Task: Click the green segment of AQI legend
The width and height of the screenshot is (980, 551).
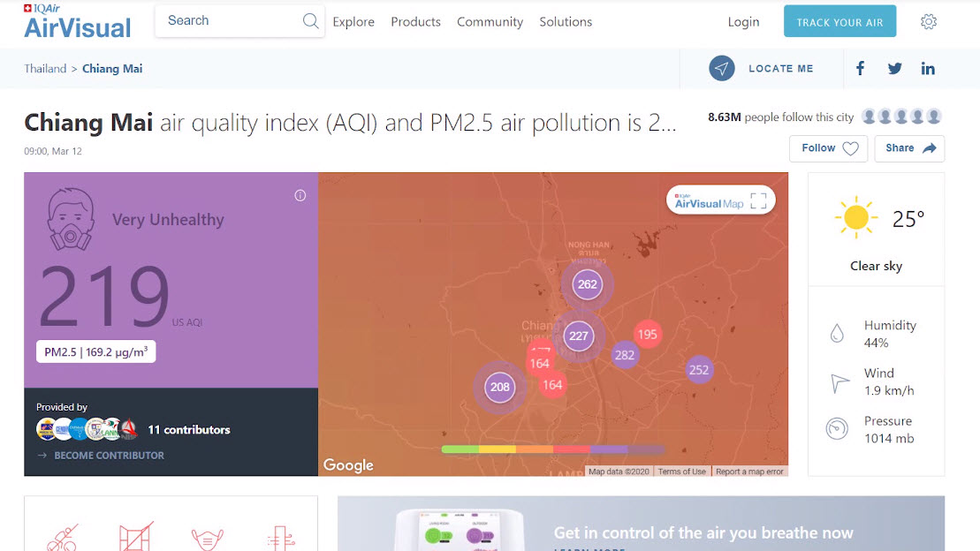Action: tap(460, 449)
